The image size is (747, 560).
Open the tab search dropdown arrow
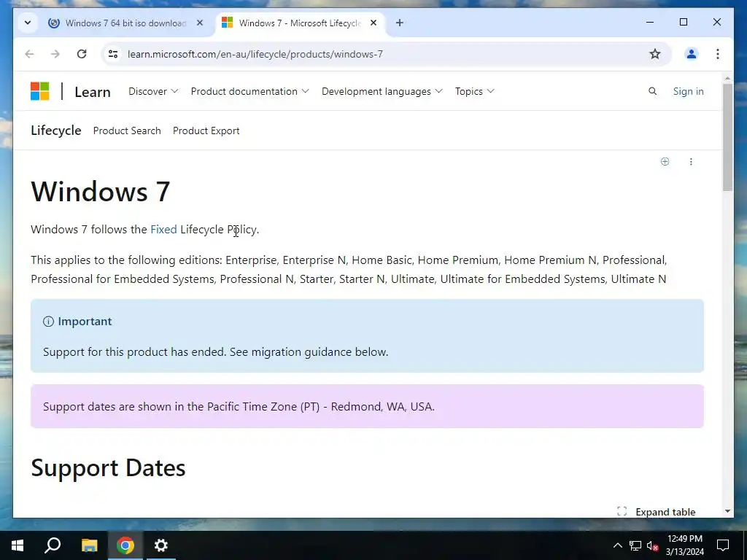[x=28, y=23]
